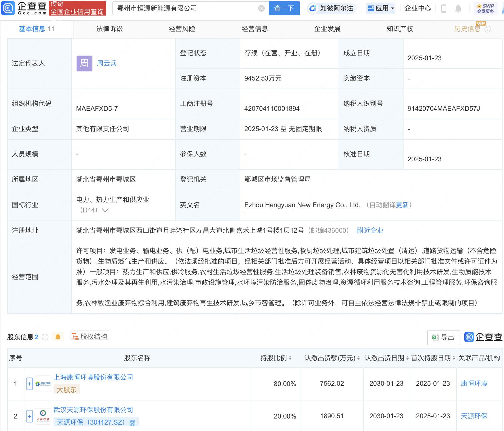
Task: Switch to the 基本信息 tab
Action: [36, 29]
